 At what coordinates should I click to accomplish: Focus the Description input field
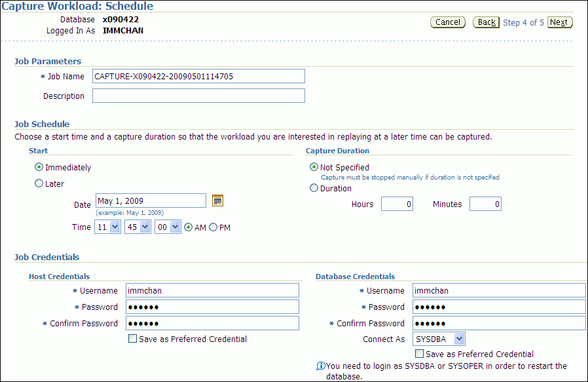pyautogui.click(x=198, y=96)
